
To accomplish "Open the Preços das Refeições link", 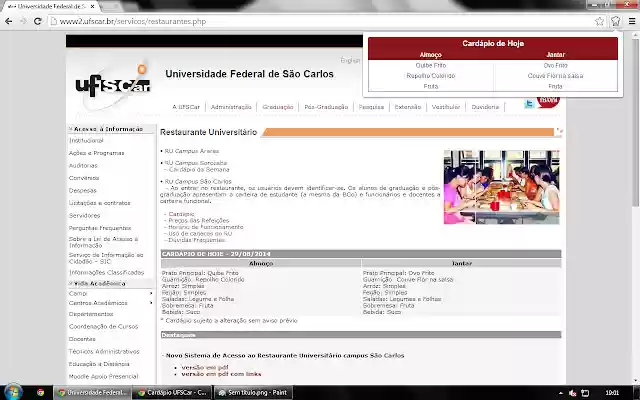I will point(199,220).
